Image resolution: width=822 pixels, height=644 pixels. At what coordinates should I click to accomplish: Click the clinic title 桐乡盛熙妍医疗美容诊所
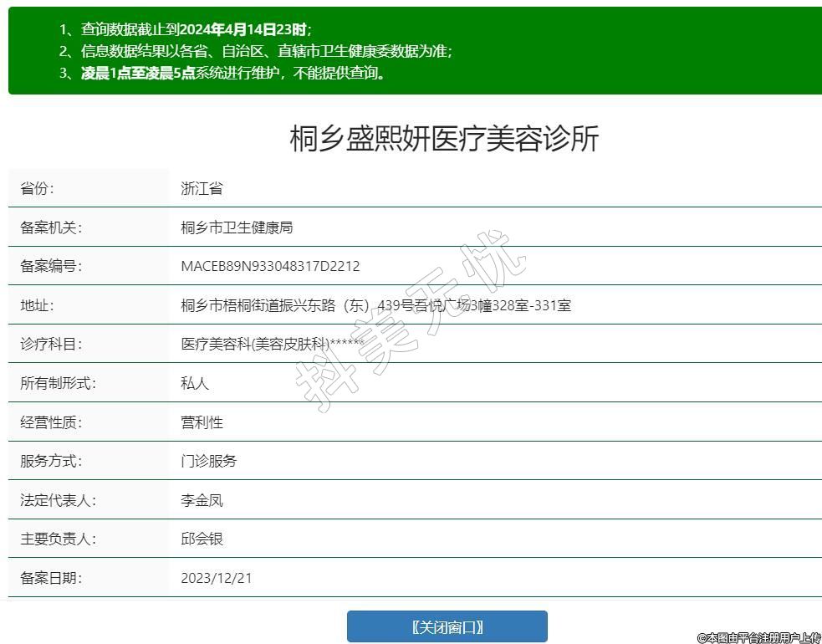[x=444, y=139]
